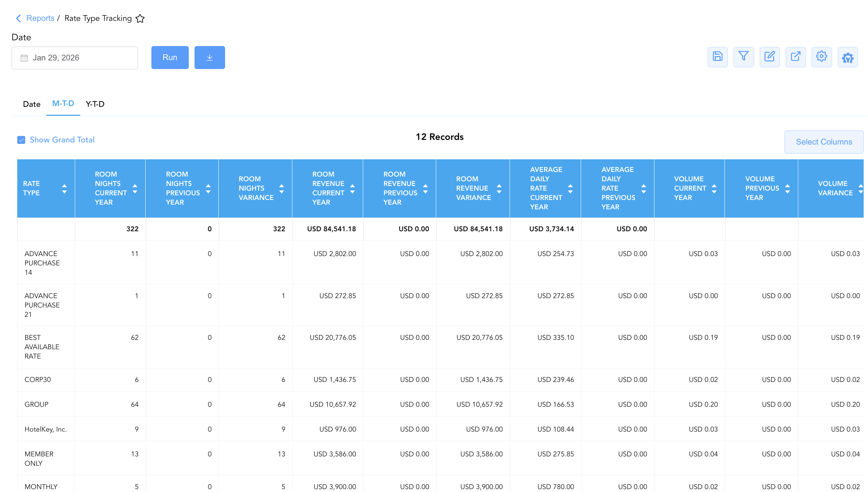Click the back chevron next to Reports
Image resolution: width=868 pixels, height=492 pixels.
[19, 18]
